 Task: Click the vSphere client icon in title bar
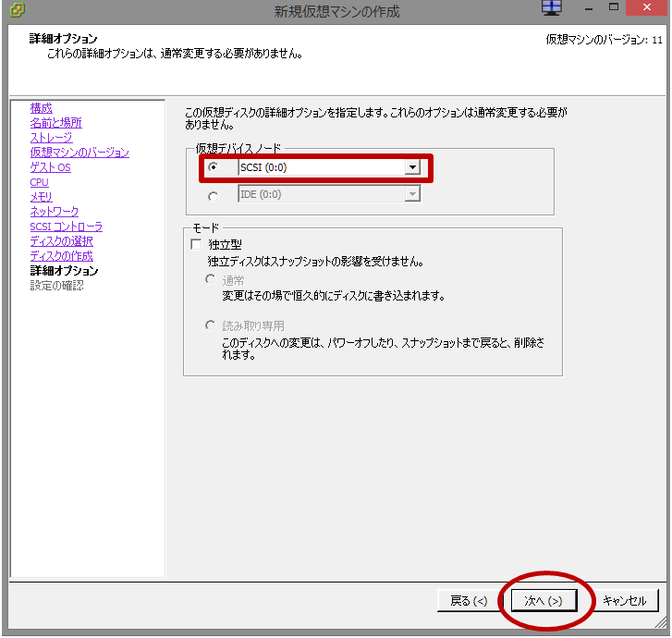(x=18, y=9)
